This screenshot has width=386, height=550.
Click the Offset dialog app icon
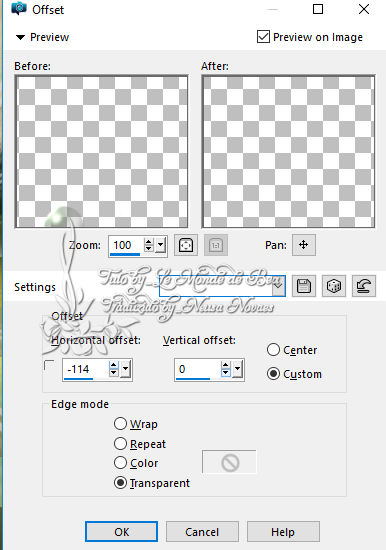(x=19, y=8)
